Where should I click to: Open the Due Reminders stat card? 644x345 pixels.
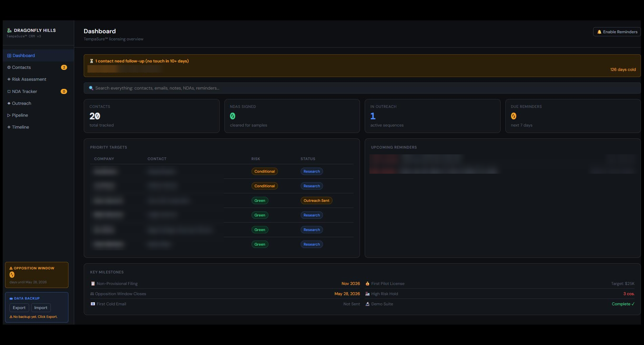click(573, 116)
